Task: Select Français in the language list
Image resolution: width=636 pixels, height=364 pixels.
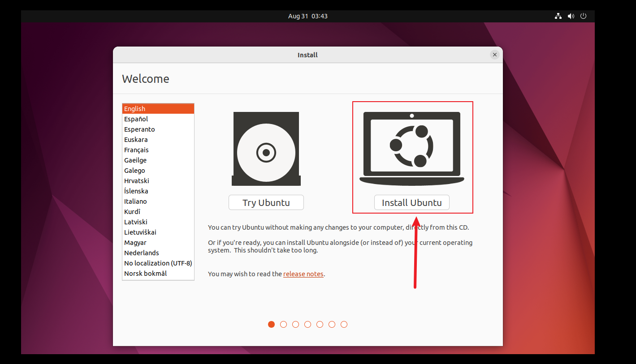Action: 158,150
